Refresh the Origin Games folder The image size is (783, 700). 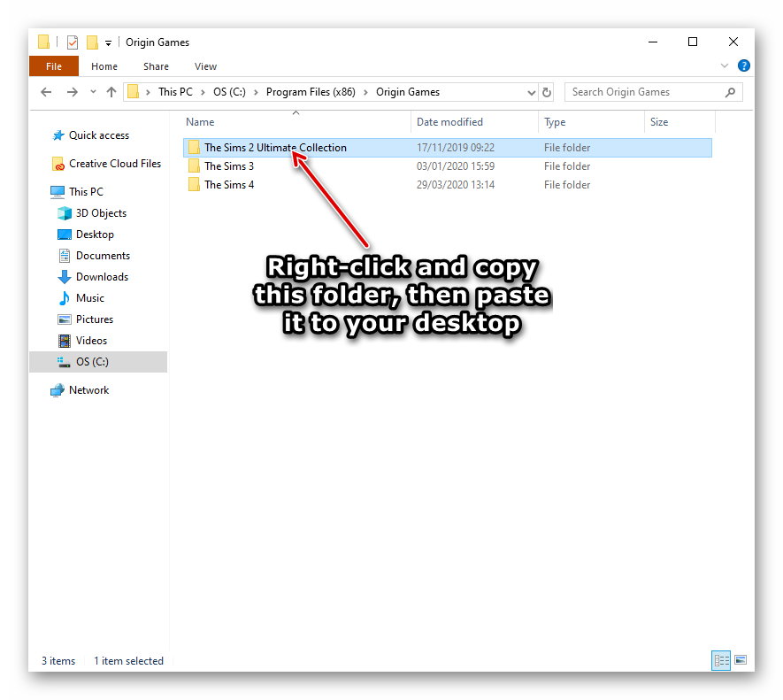547,92
